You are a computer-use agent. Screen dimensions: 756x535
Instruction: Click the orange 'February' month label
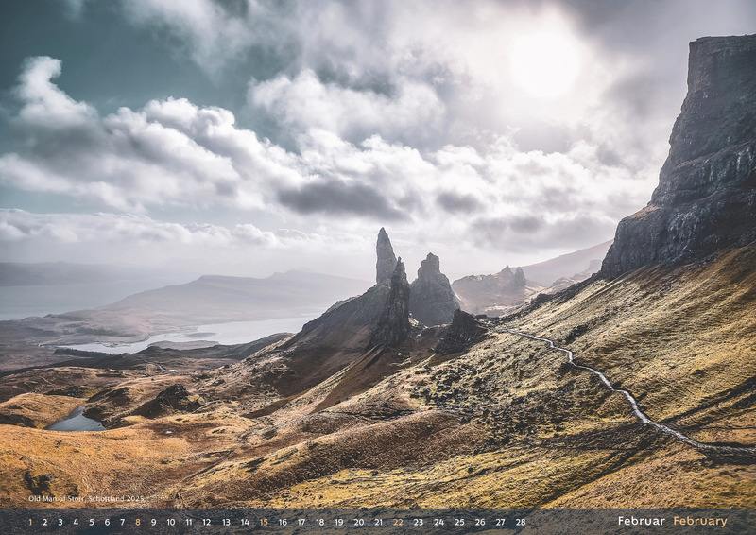(x=700, y=521)
